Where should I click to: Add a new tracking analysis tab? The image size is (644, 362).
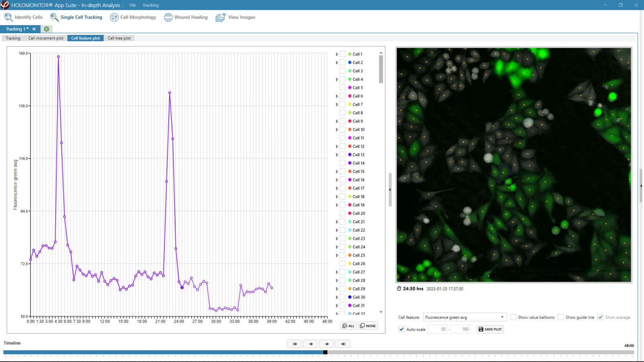pos(47,29)
